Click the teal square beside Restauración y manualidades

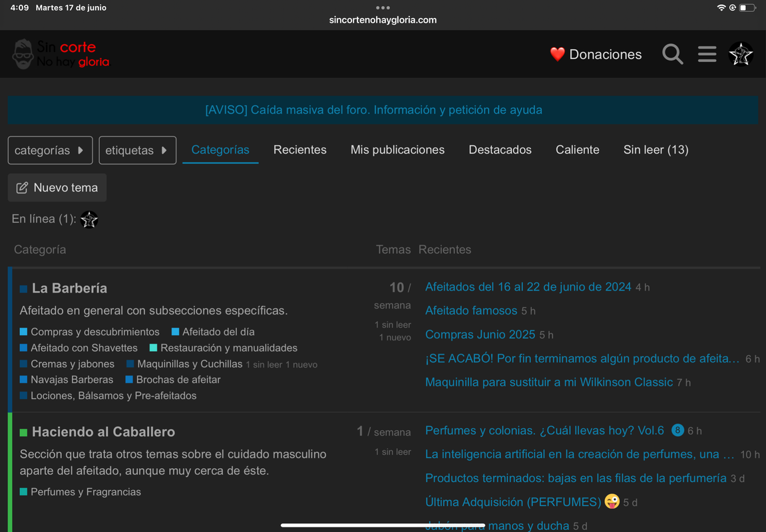click(153, 348)
